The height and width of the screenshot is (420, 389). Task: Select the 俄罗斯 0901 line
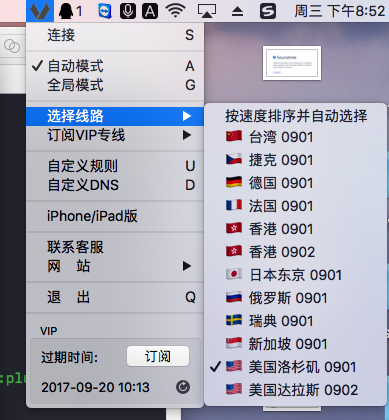[x=296, y=298]
